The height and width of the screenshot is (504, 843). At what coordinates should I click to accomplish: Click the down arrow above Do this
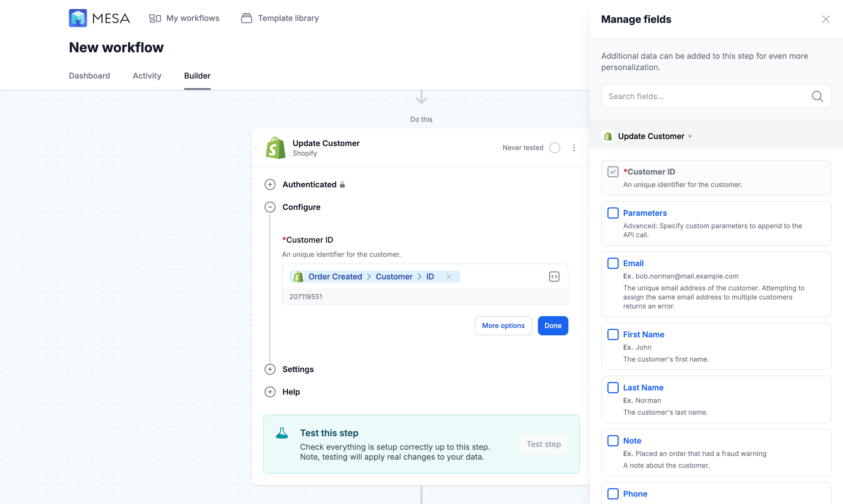coord(421,97)
